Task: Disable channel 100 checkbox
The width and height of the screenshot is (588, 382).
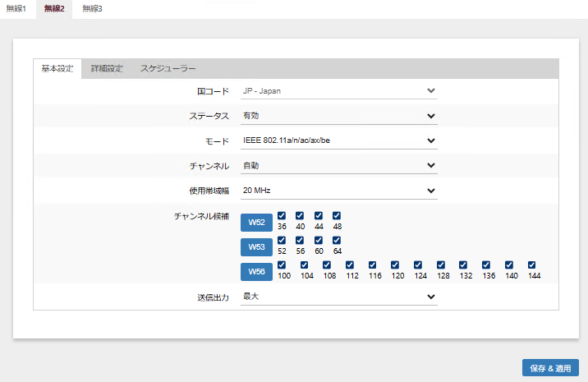Action: coord(282,265)
